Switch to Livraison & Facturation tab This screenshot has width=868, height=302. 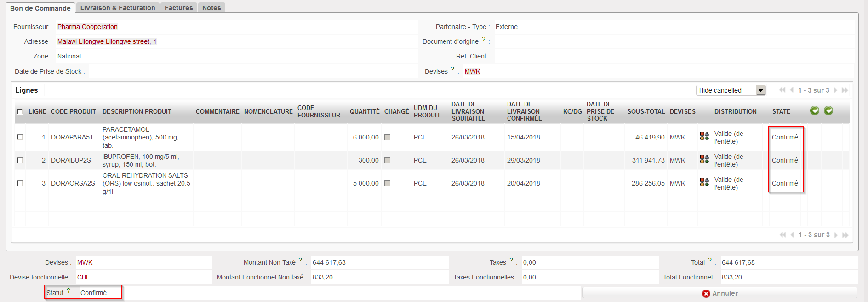click(118, 8)
